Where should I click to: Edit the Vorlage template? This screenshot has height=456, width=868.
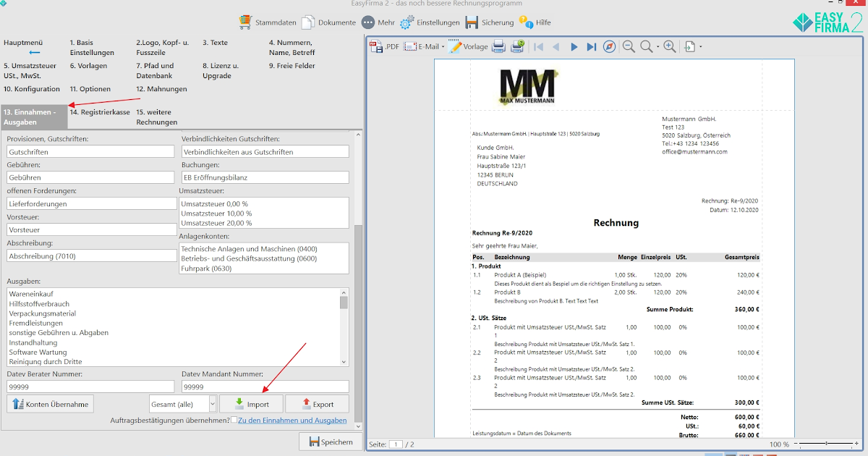[468, 46]
